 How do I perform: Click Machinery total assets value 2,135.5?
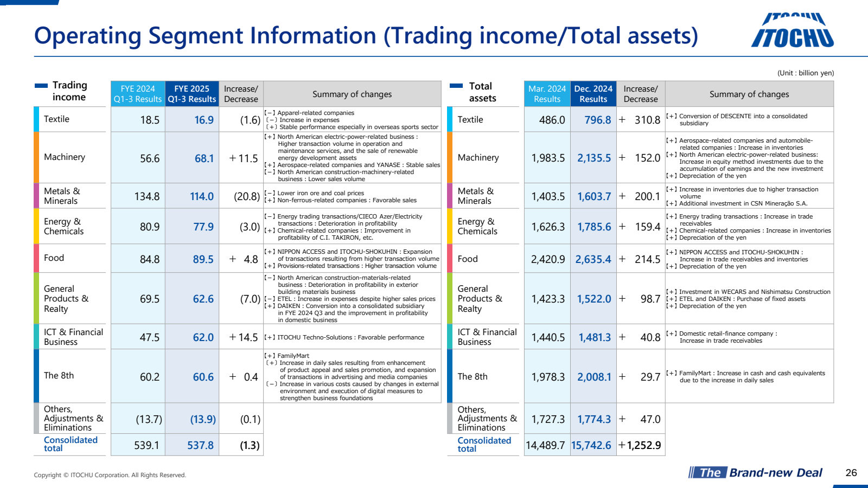point(594,158)
